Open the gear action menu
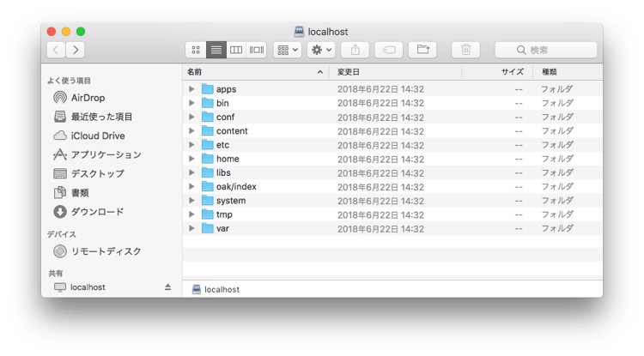 coord(321,50)
